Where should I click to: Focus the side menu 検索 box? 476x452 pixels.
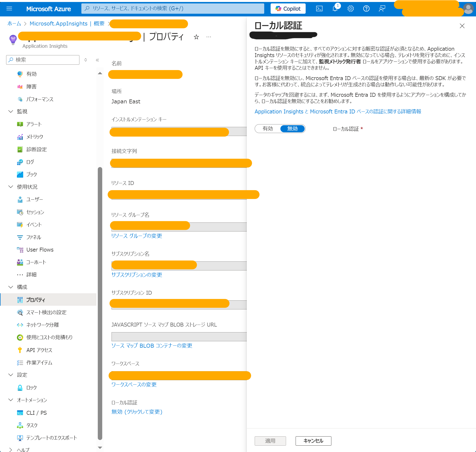click(43, 60)
